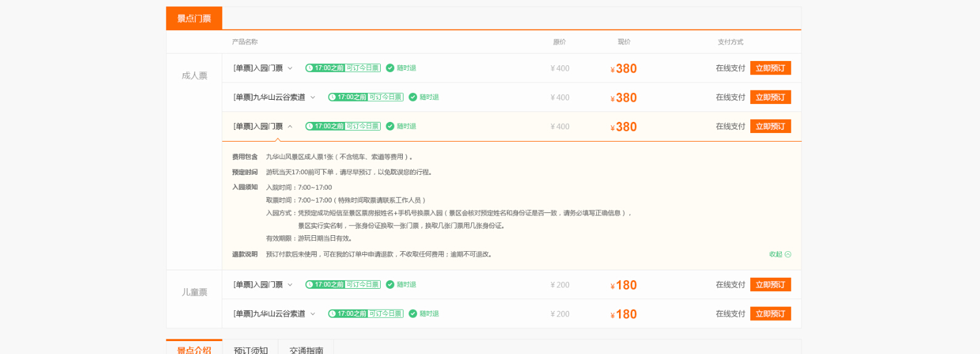Click clock icon in child 入园门票 row

310,285
